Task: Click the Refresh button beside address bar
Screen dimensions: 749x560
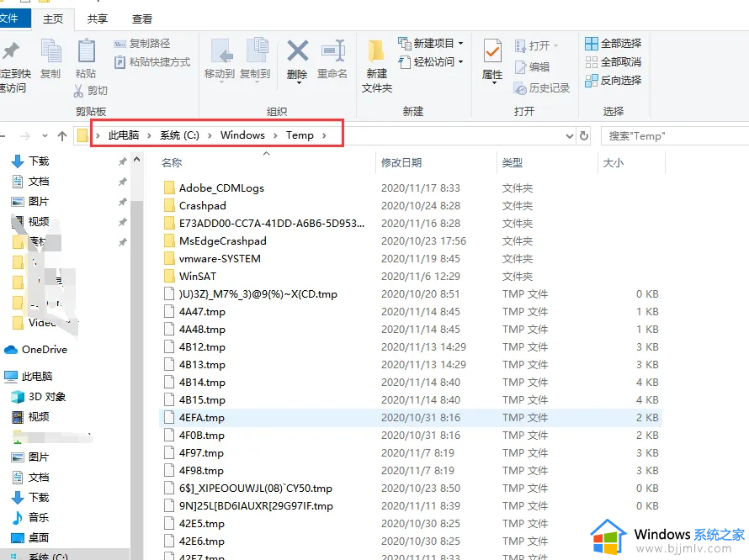Action: pyautogui.click(x=584, y=136)
